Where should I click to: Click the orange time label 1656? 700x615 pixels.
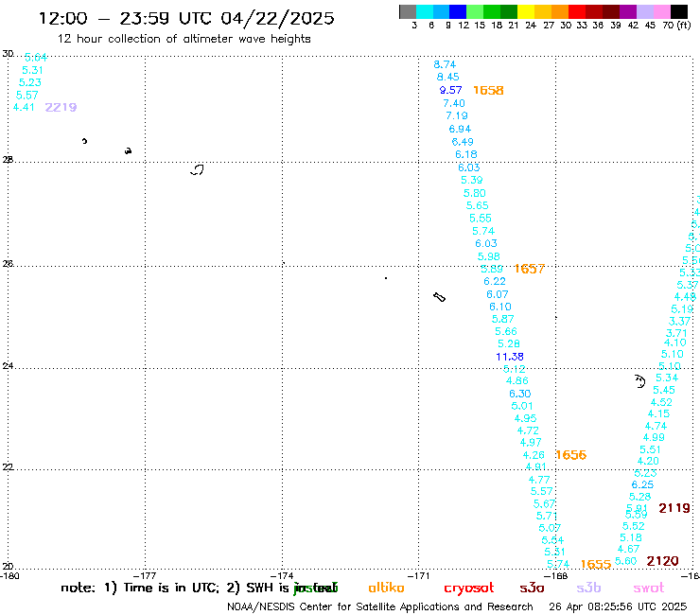pos(571,455)
